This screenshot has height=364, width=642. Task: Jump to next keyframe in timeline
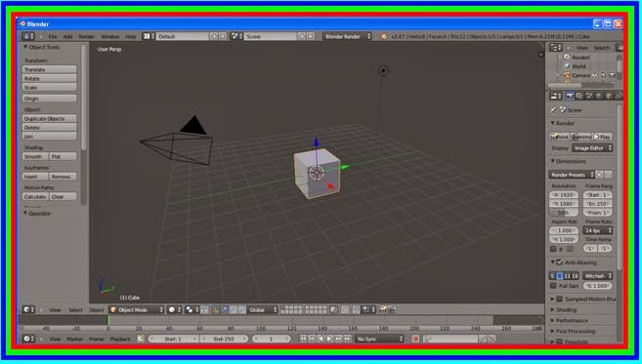pos(339,339)
